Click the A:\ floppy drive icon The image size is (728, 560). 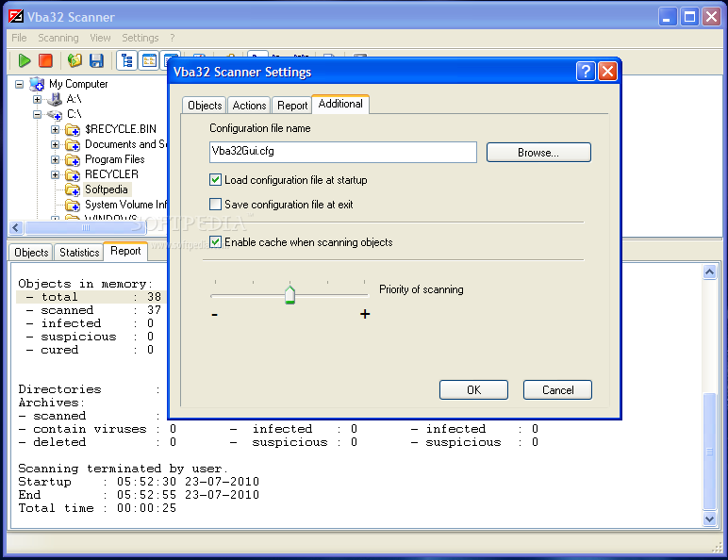click(55, 99)
